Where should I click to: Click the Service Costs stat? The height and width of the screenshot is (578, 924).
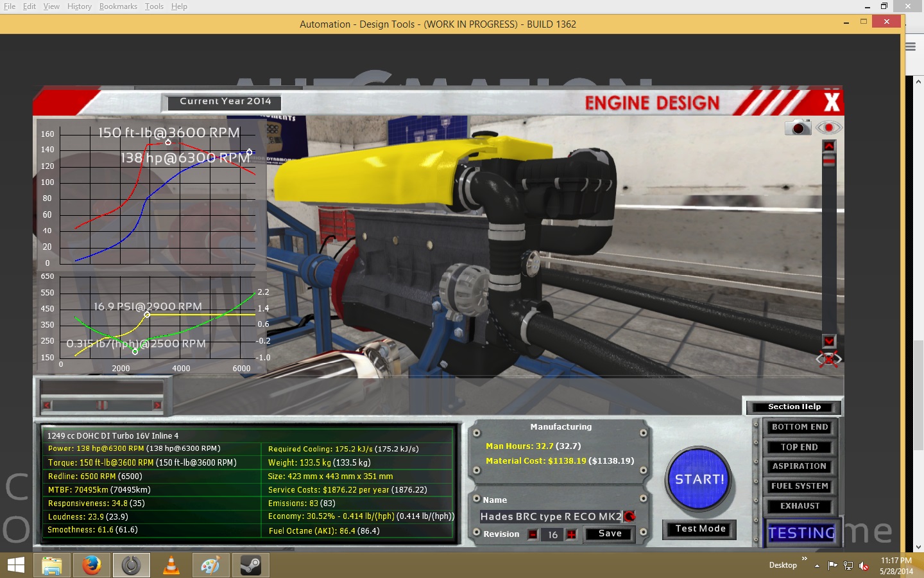click(347, 489)
